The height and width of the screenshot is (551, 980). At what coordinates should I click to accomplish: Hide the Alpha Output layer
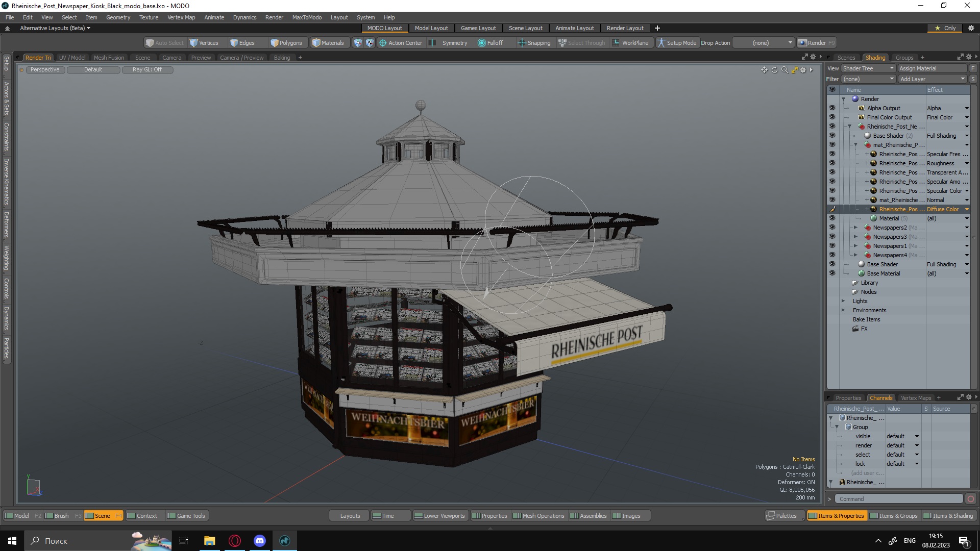tap(832, 108)
